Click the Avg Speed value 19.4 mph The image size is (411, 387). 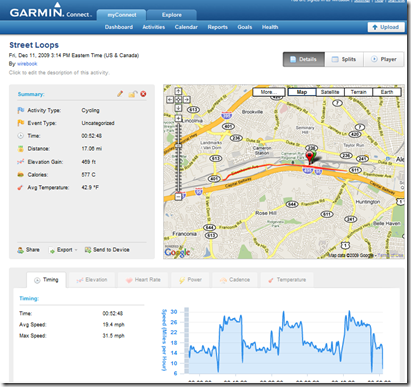point(113,324)
